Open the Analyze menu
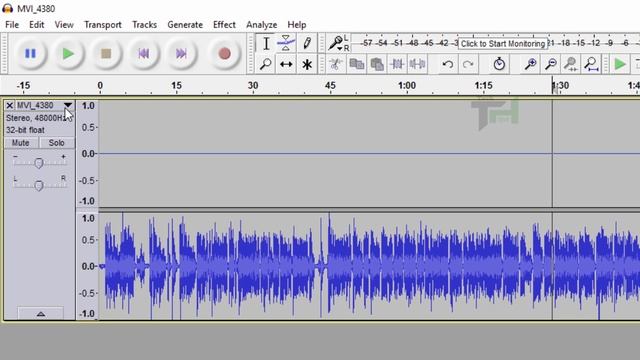This screenshot has height=360, width=640. [262, 24]
